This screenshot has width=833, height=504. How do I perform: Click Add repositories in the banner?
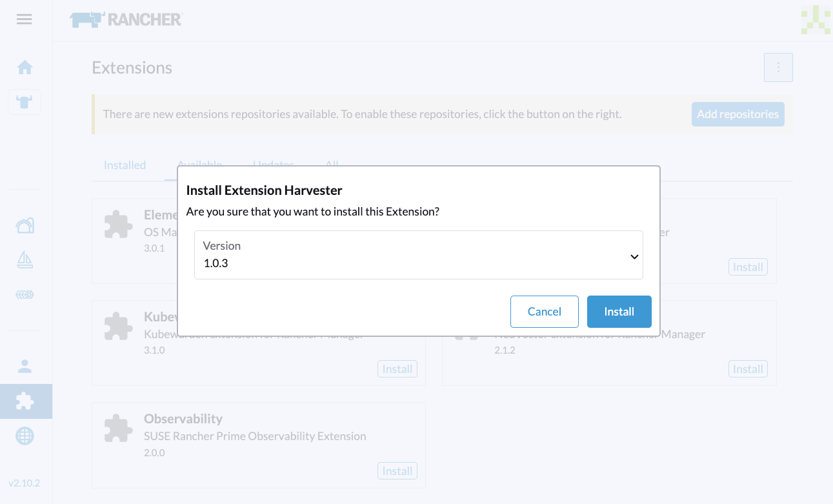[x=738, y=114]
